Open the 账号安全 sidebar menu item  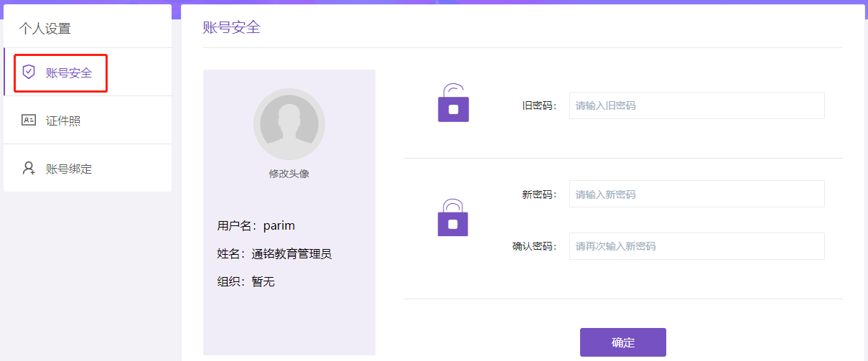69,72
